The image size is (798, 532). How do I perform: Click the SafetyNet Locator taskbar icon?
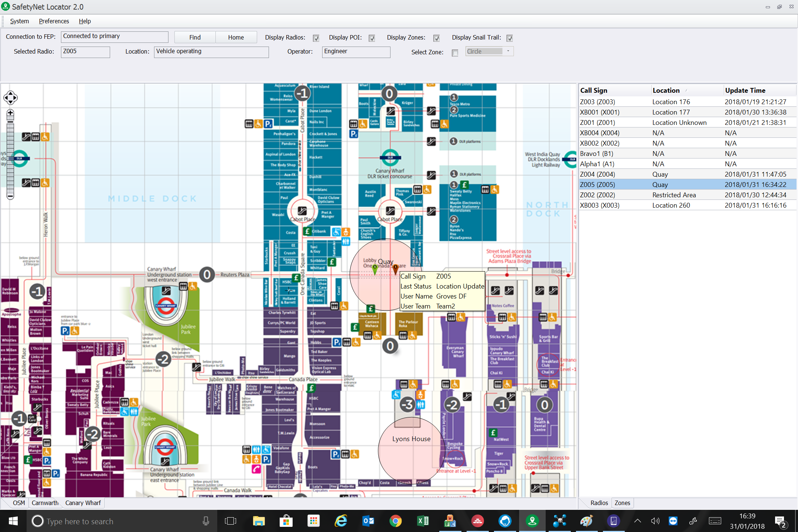[x=532, y=521]
